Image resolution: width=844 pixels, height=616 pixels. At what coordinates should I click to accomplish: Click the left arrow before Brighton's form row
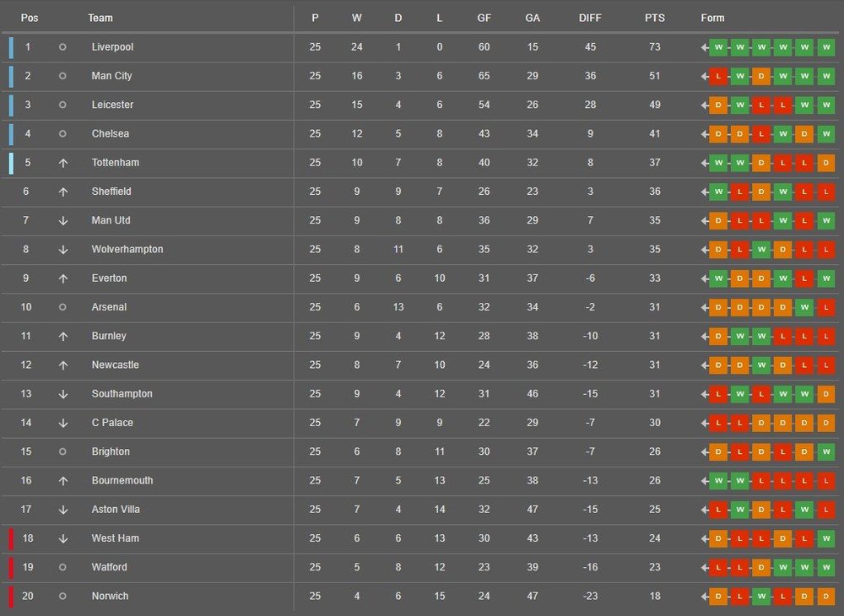(705, 452)
